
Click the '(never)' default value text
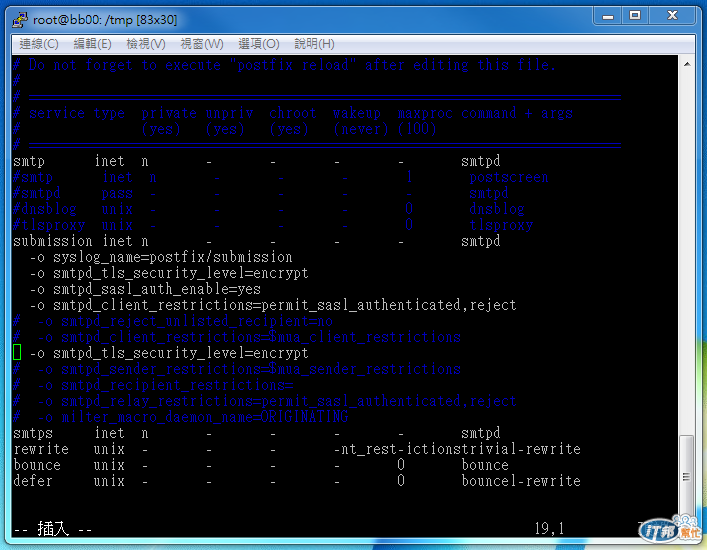pos(361,129)
